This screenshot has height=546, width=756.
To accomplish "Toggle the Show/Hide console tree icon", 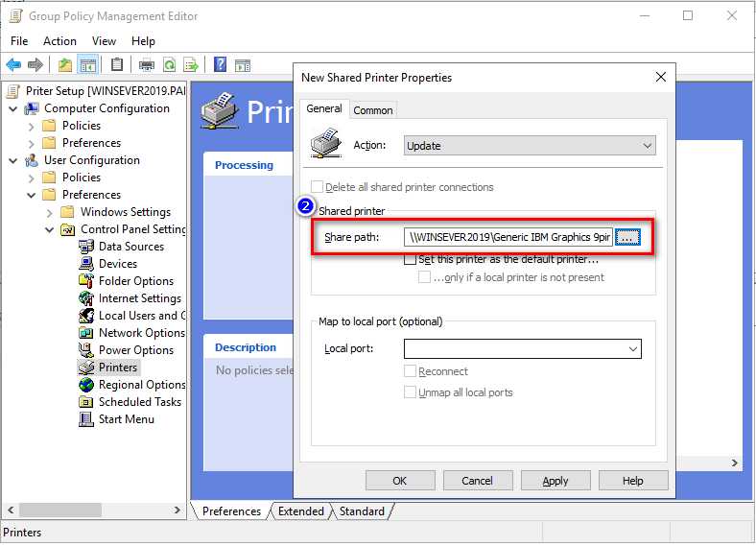I will tap(87, 64).
